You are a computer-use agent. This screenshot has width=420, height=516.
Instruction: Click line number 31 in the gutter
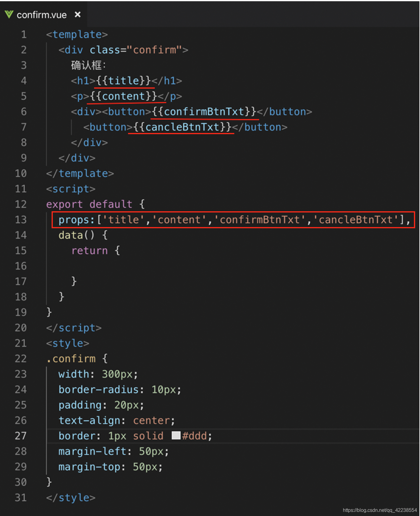click(21, 497)
